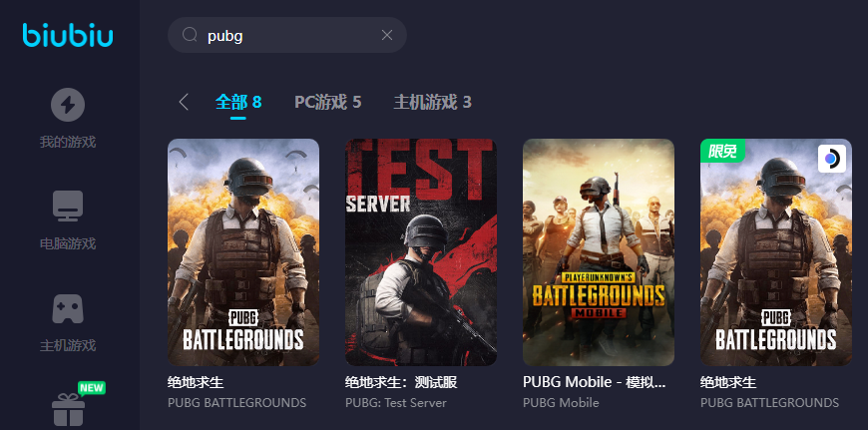Switch to PC游戏 5 tab
The width and height of the screenshot is (868, 430).
(327, 102)
